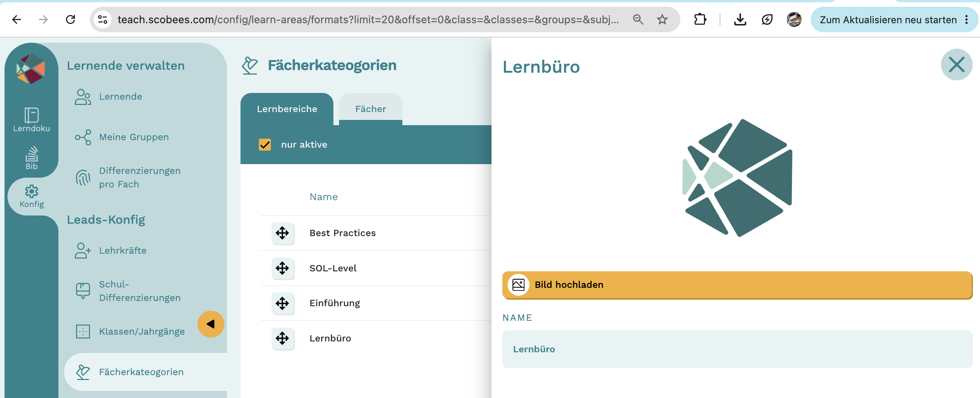Open Klassen/Jahrgänge menu entry
Viewport: 980px width, 398px height.
(130, 331)
